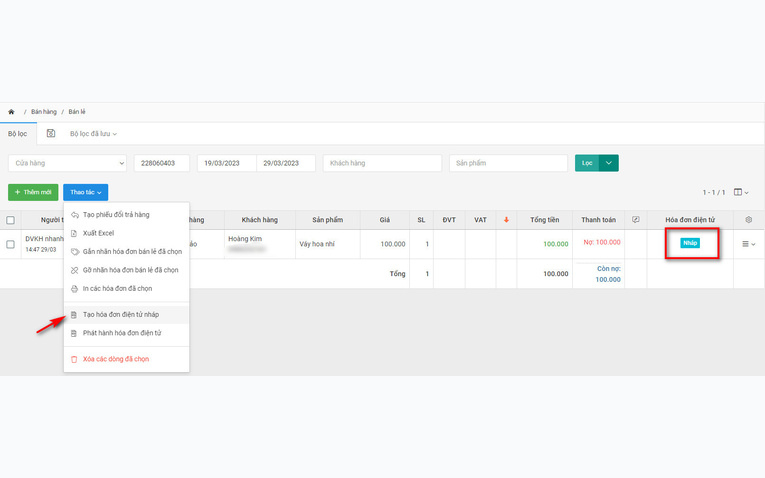Click the green Thêm mới button
This screenshot has height=478, width=765.
(x=33, y=192)
